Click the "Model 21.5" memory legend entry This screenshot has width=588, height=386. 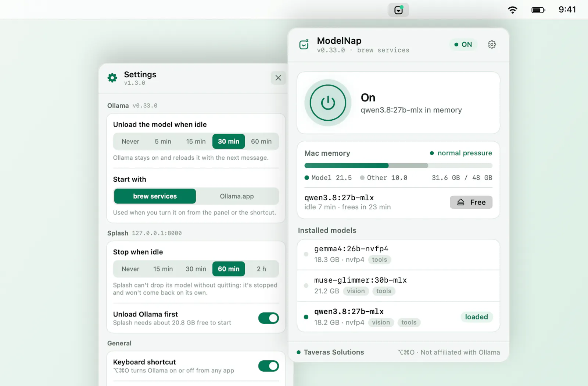(328, 178)
